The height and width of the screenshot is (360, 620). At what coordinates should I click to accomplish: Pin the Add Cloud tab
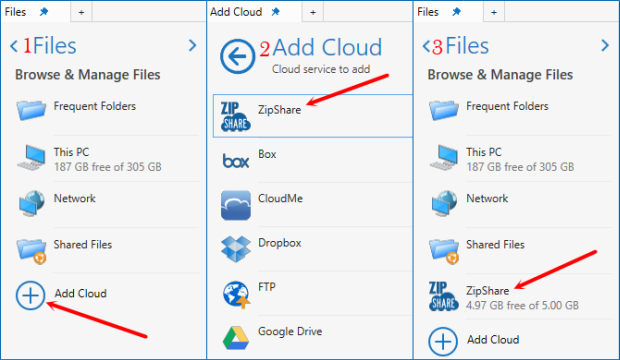(276, 12)
